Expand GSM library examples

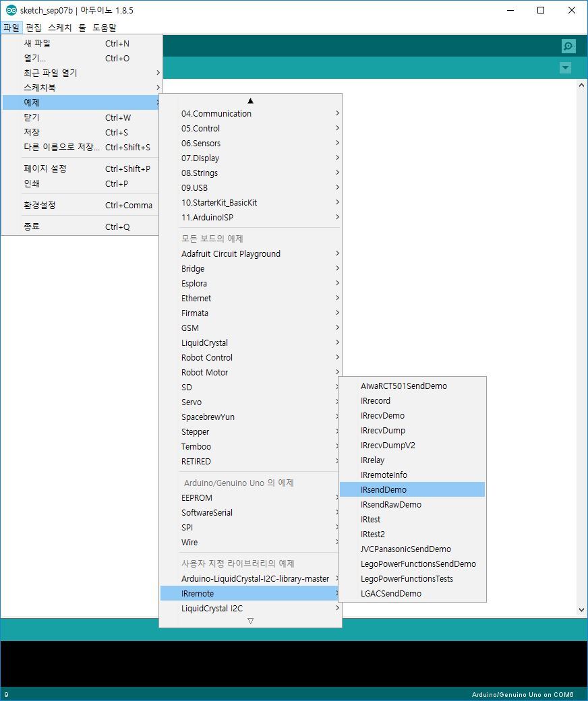coord(250,328)
